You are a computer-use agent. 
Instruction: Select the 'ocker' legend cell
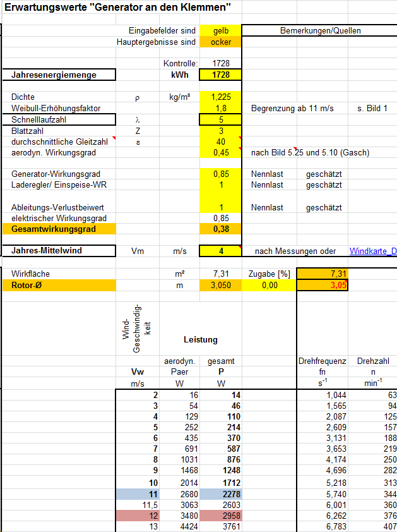tap(220, 42)
